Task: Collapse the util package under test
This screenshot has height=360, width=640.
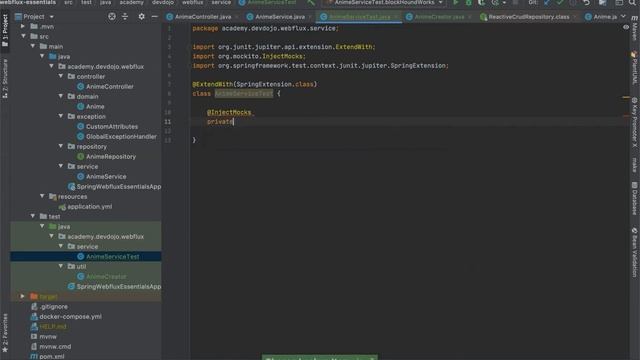Action: (x=61, y=266)
